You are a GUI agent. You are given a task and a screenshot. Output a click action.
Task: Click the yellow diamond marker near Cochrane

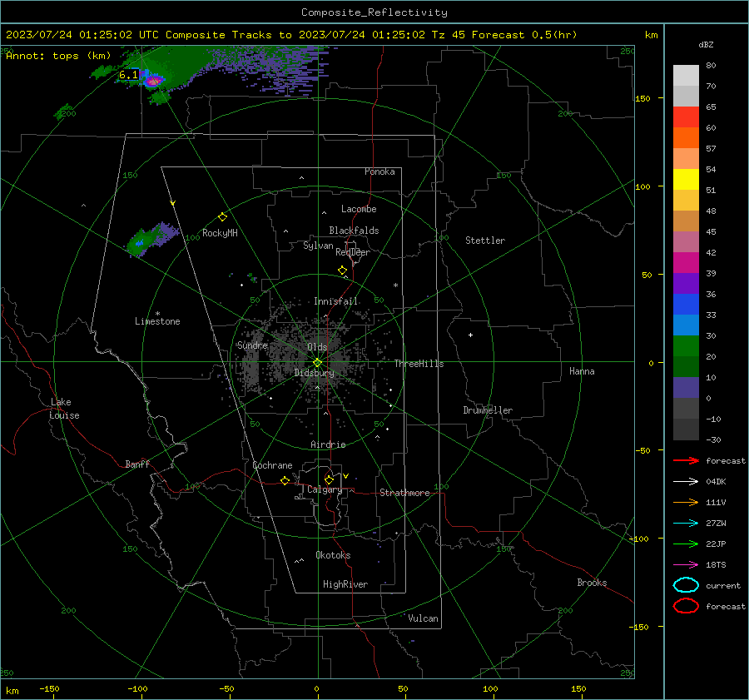285,480
